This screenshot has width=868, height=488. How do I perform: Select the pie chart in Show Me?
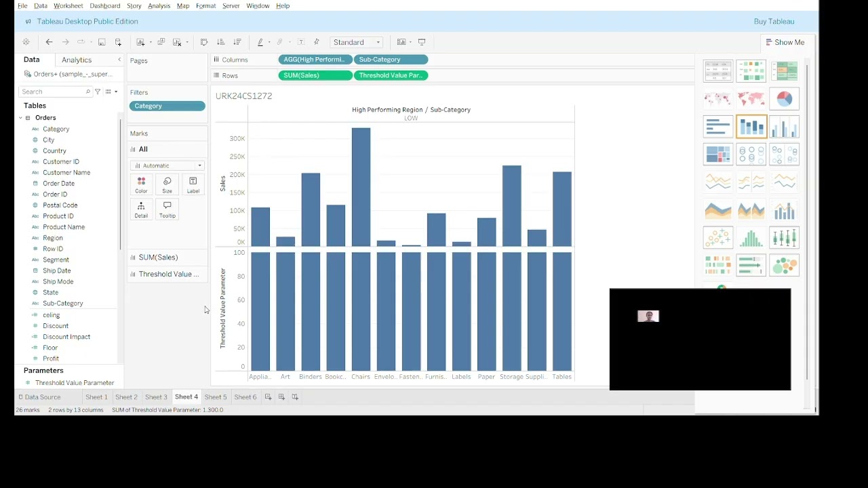(784, 99)
